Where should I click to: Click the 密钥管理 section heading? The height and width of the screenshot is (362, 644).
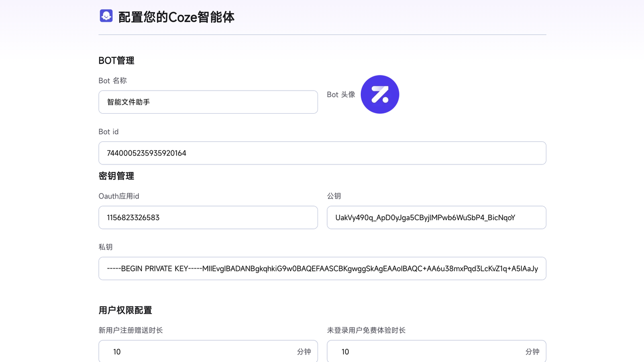point(116,176)
